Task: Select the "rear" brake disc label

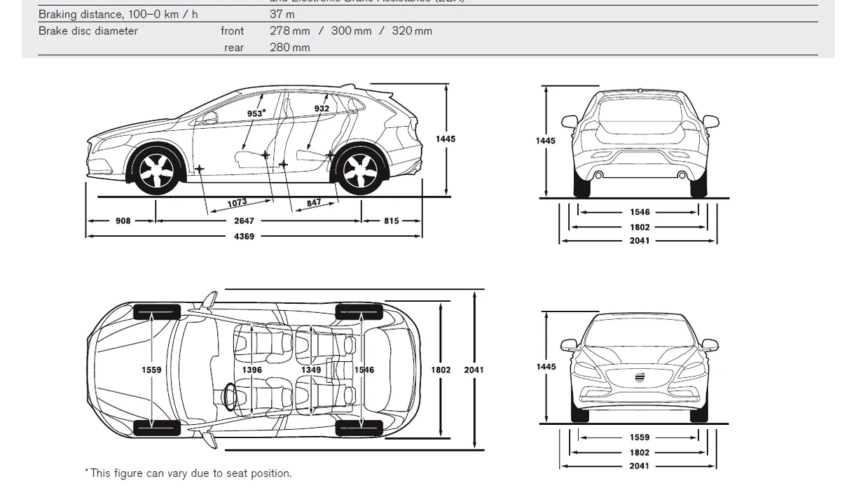Action: point(234,48)
